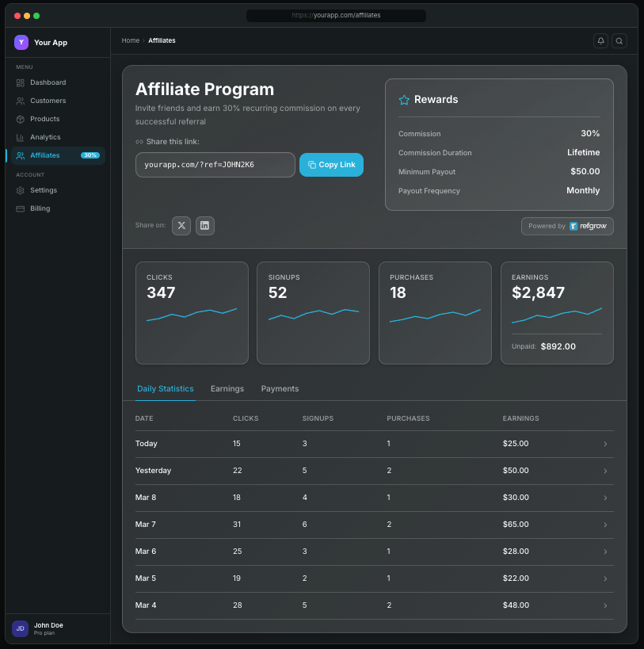Viewport: 644px width, 649px height.
Task: Select the Affiliates menu item
Action: pyautogui.click(x=45, y=155)
